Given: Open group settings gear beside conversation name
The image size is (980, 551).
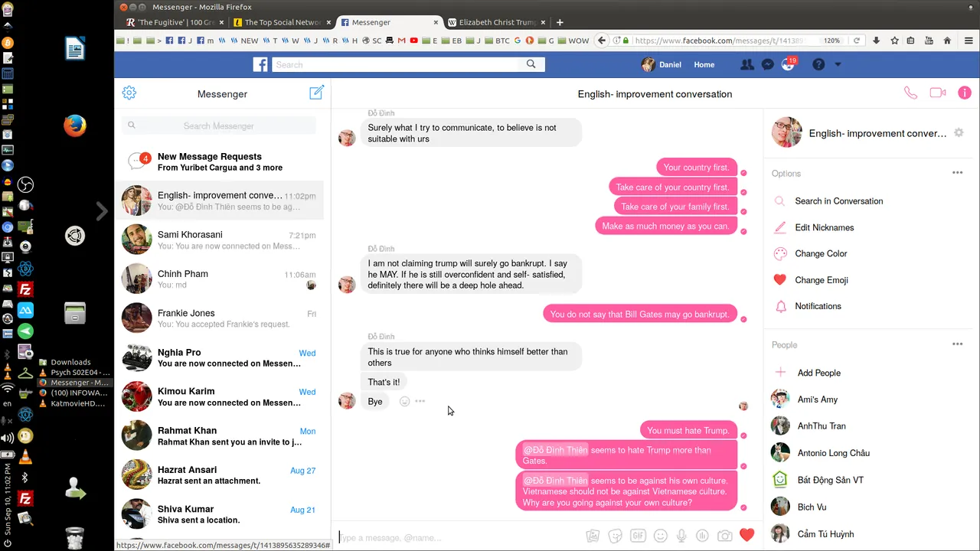Looking at the screenshot, I should click(x=959, y=132).
